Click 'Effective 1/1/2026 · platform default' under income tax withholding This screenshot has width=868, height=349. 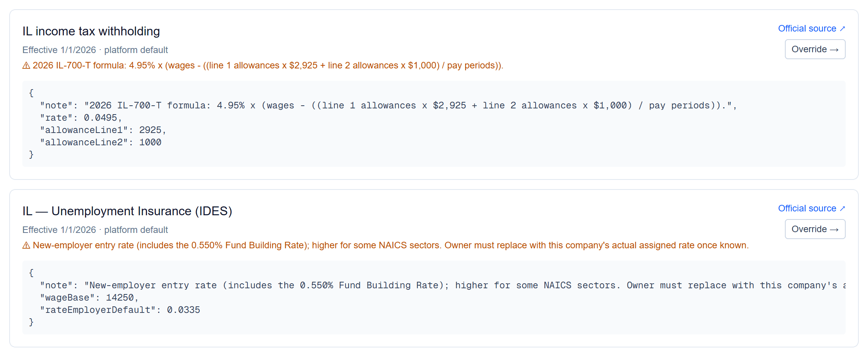point(95,50)
